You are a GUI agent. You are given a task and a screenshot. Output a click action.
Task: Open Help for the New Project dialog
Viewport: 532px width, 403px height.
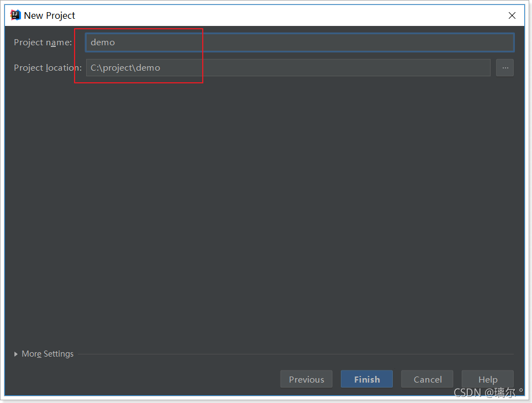click(x=488, y=379)
